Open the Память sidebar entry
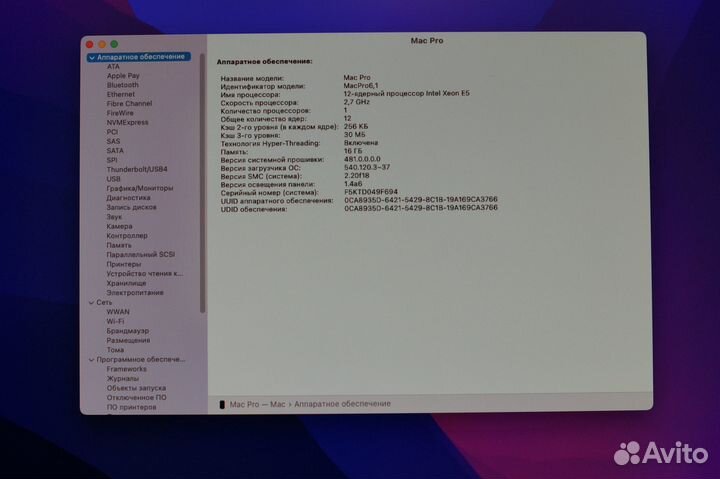Viewport: 720px width, 479px height. pyautogui.click(x=118, y=245)
